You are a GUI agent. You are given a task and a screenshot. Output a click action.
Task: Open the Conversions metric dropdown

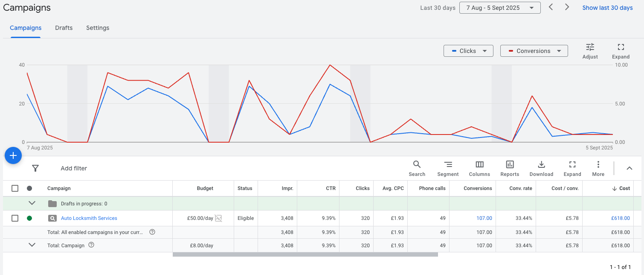[x=534, y=51]
